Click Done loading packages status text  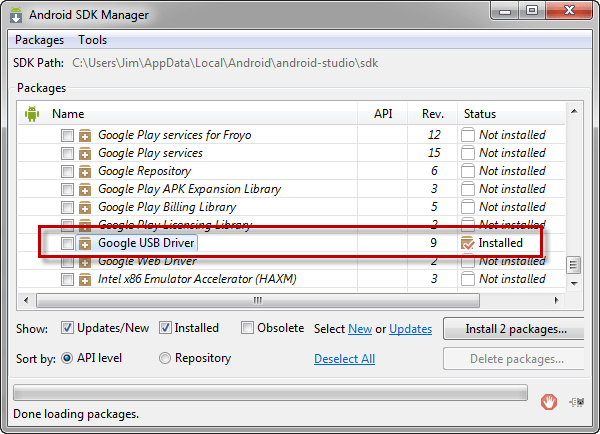click(76, 414)
